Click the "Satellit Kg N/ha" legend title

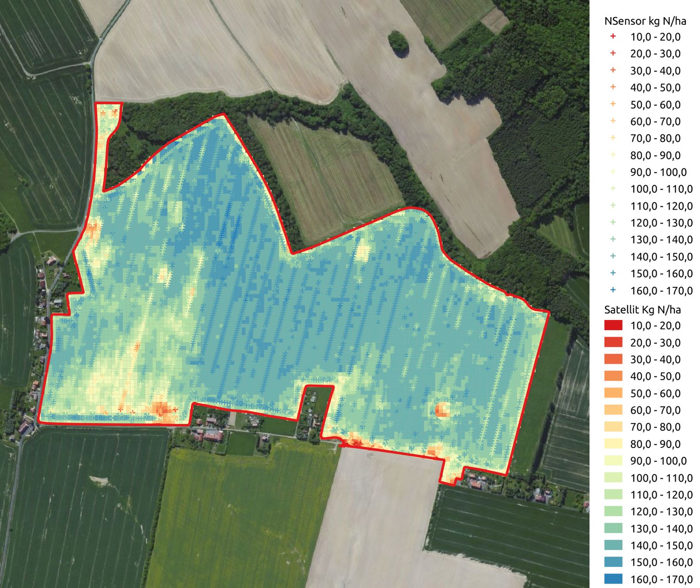(x=642, y=309)
